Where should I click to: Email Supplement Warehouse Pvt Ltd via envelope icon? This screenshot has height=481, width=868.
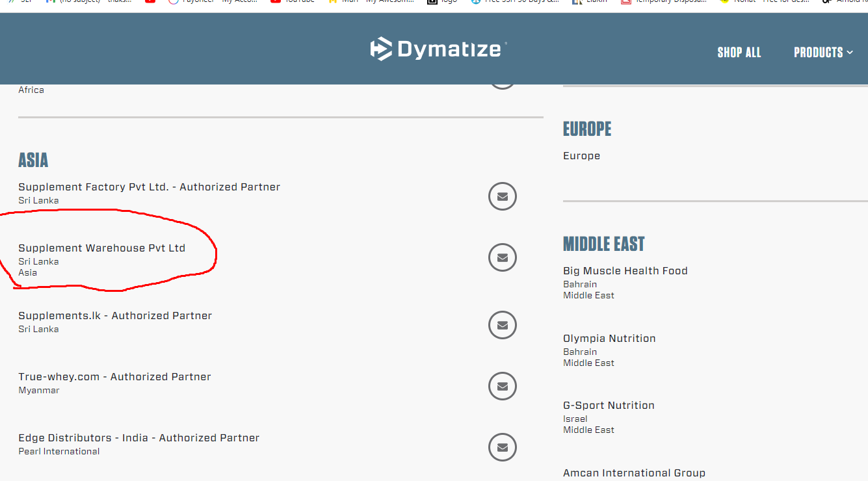(x=502, y=257)
